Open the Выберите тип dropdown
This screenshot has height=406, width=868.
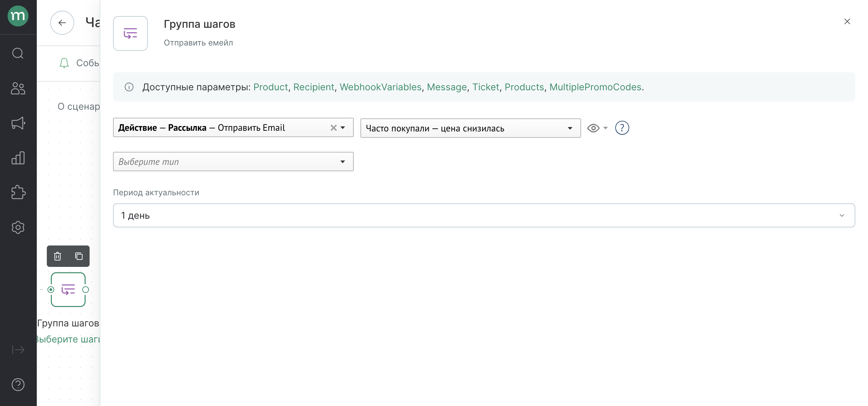(x=233, y=162)
